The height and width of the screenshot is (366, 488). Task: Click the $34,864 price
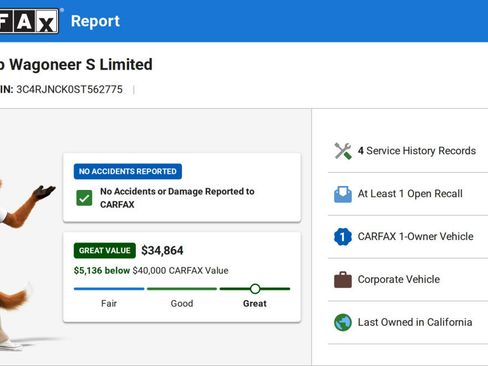(x=162, y=250)
